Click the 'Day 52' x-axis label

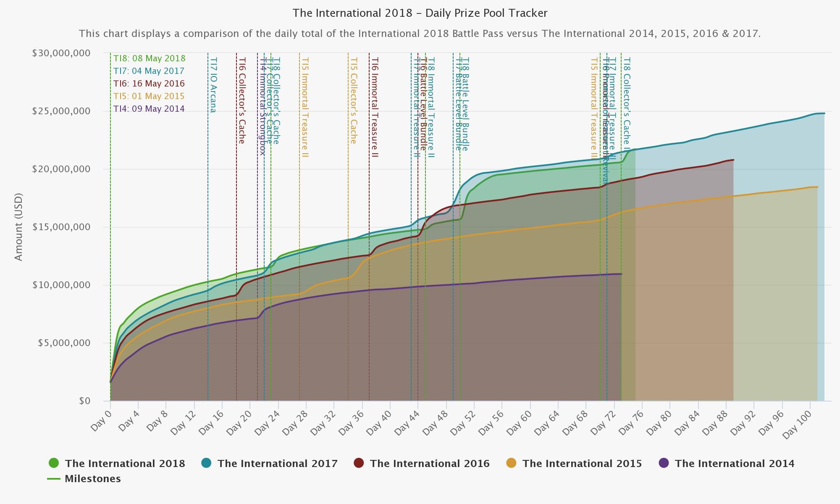tap(462, 423)
